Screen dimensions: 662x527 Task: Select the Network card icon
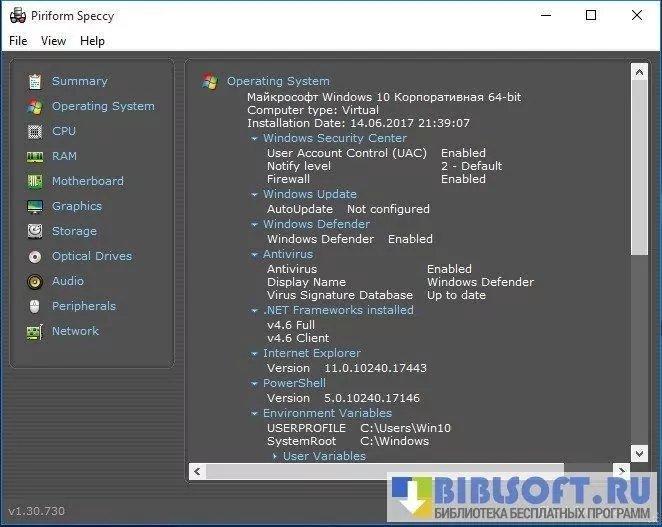[x=35, y=331]
